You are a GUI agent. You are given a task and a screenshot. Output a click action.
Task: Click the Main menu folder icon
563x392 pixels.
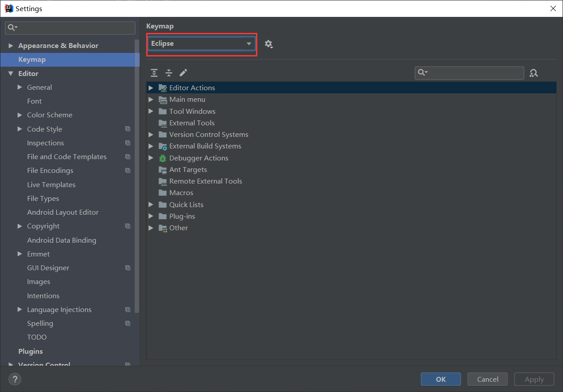tap(163, 100)
